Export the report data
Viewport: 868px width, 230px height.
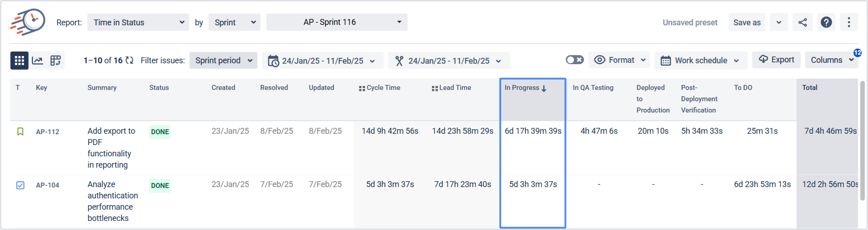(x=776, y=60)
